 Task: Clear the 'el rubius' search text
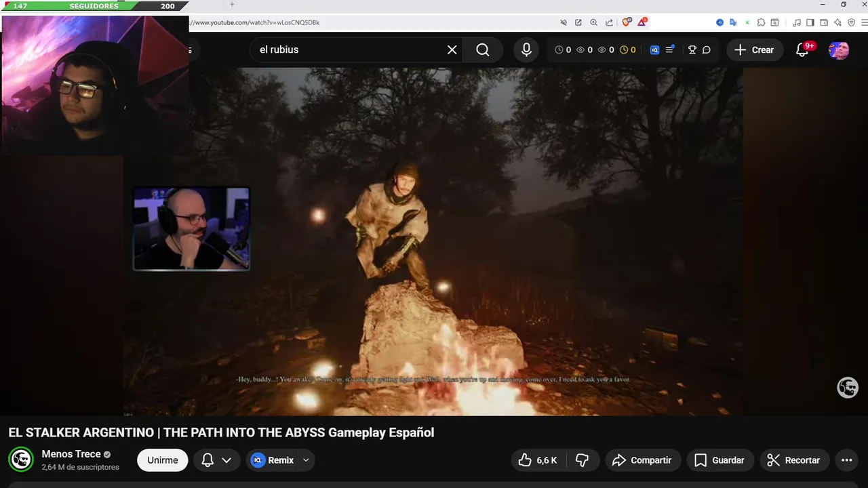452,49
